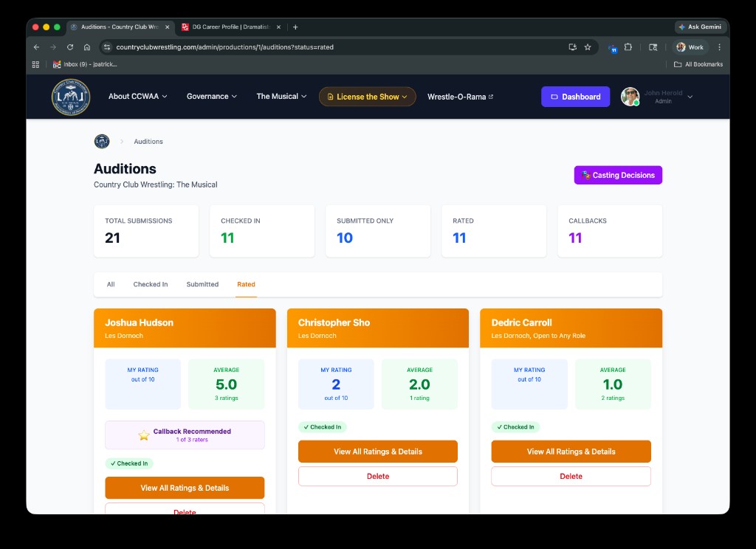The width and height of the screenshot is (756, 549).
Task: Switch to the Submitted filter tab
Action: click(202, 284)
